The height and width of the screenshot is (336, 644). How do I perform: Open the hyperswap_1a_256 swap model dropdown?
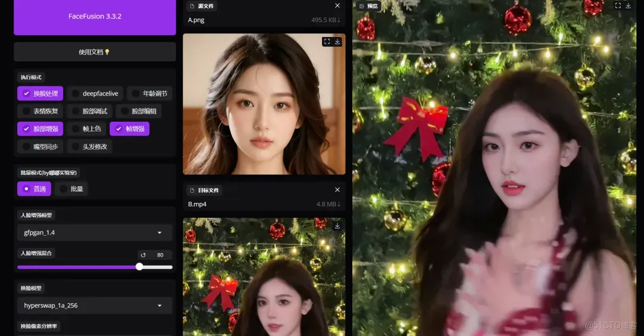[95, 306]
